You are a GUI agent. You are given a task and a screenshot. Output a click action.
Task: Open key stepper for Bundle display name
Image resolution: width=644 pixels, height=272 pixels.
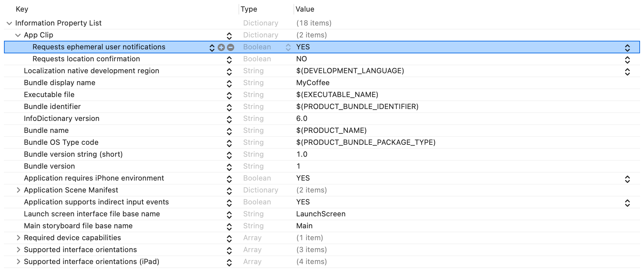coord(229,83)
